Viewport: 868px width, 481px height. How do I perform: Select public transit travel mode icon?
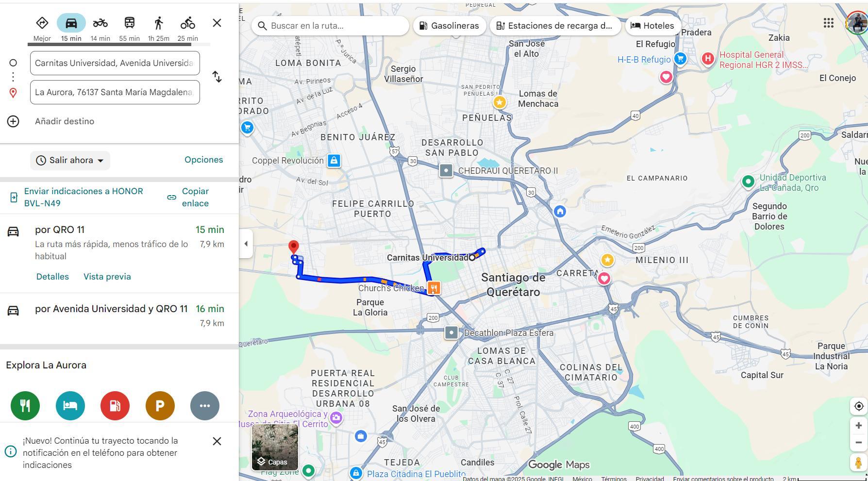[129, 23]
